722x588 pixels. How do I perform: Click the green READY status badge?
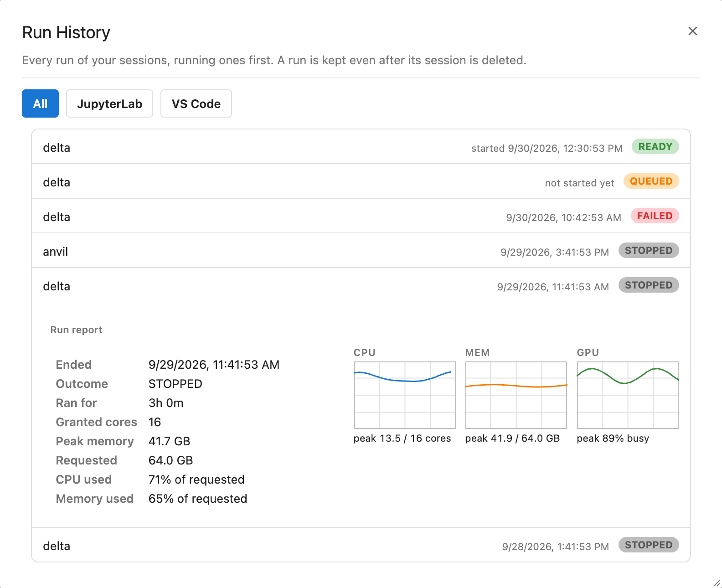655,147
